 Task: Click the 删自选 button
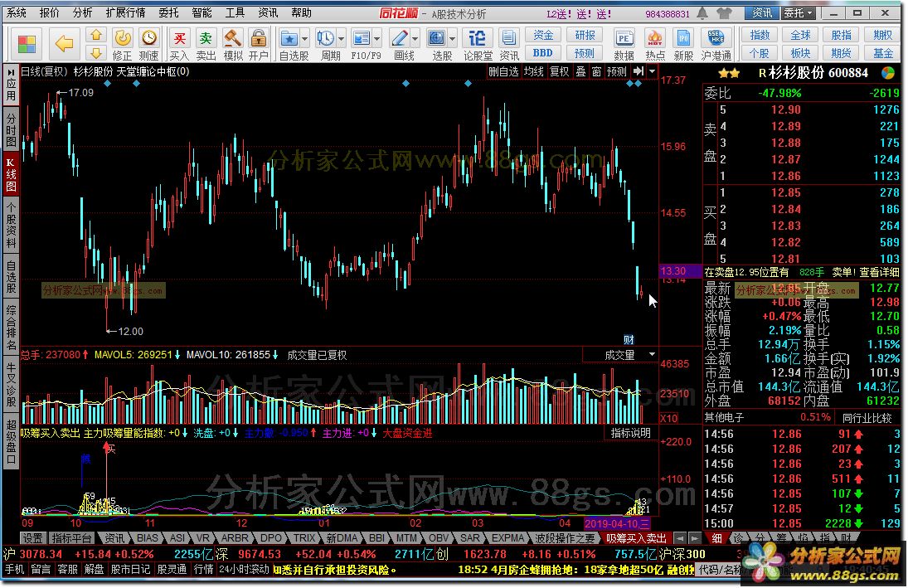pyautogui.click(x=503, y=71)
